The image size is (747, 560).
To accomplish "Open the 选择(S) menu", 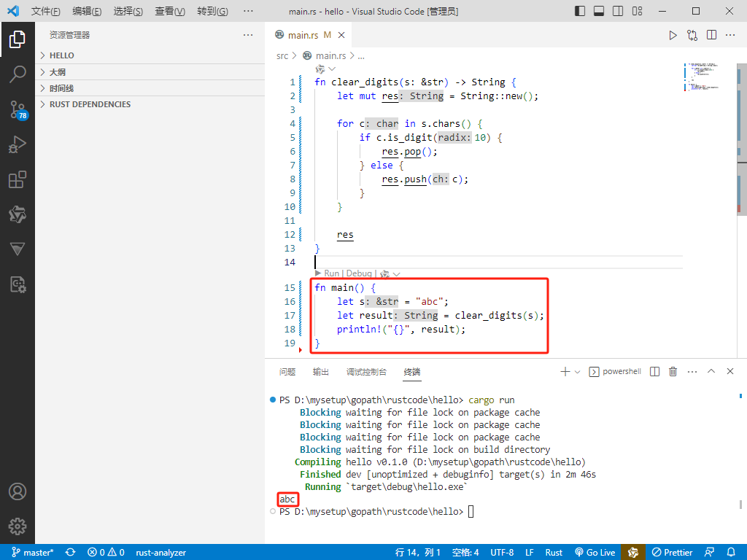I will pos(128,11).
